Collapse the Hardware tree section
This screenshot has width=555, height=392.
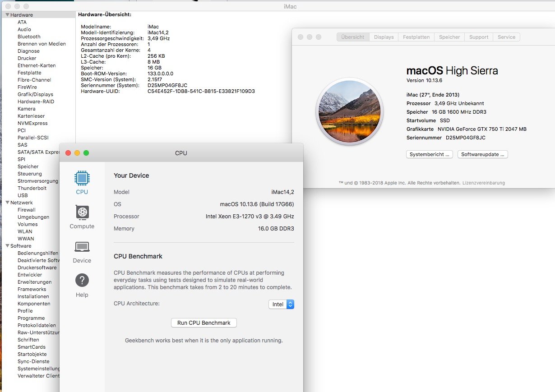(8, 15)
